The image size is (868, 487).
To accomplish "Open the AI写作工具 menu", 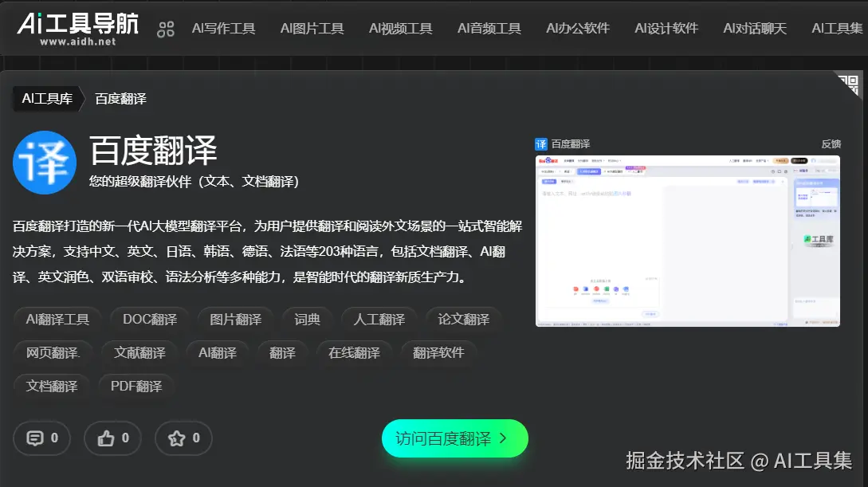I will pyautogui.click(x=224, y=28).
